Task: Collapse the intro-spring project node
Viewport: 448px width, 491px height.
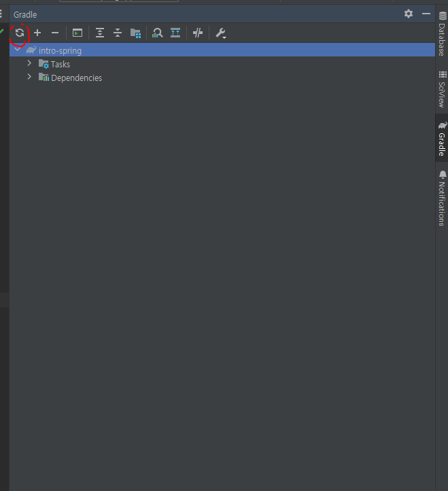Action: pos(18,50)
